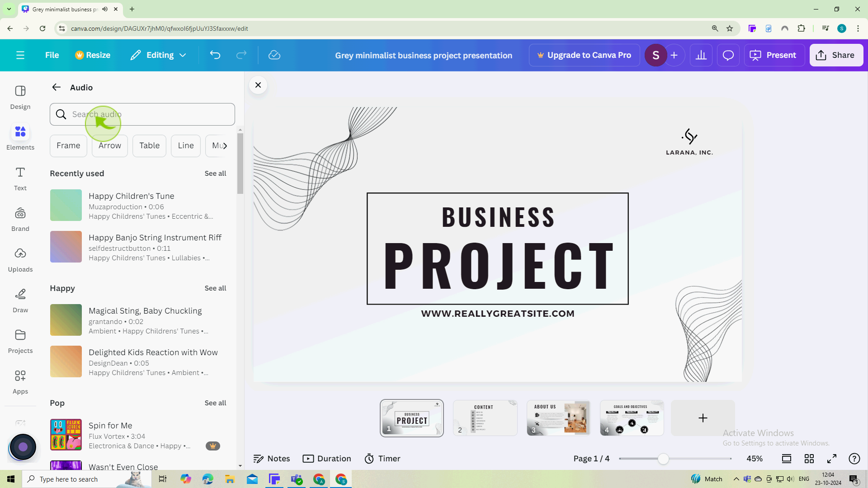Viewport: 868px width, 488px height.
Task: See all Recently used audio
Action: coord(215,174)
